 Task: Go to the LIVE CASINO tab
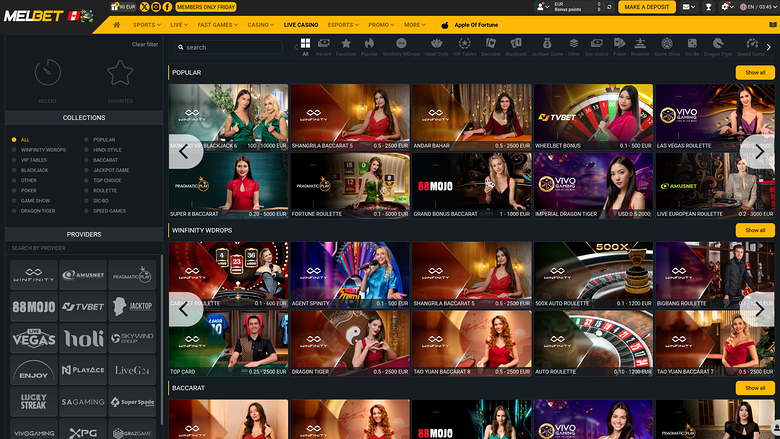tap(301, 25)
